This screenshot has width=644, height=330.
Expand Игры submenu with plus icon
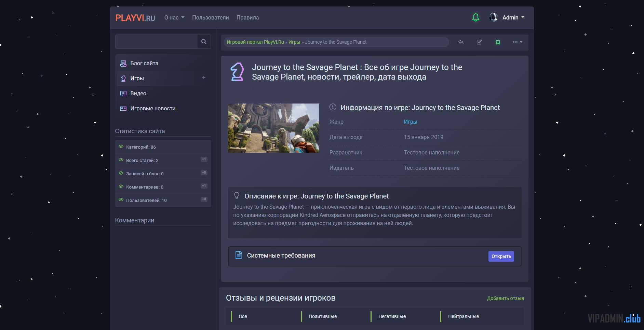(204, 78)
